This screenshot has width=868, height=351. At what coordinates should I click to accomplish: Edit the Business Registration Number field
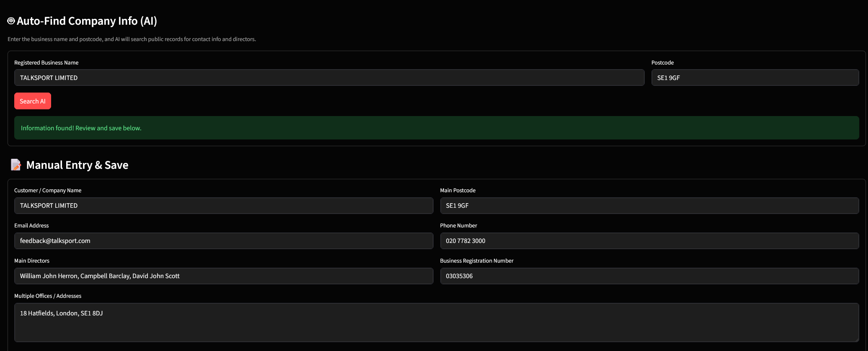point(649,276)
